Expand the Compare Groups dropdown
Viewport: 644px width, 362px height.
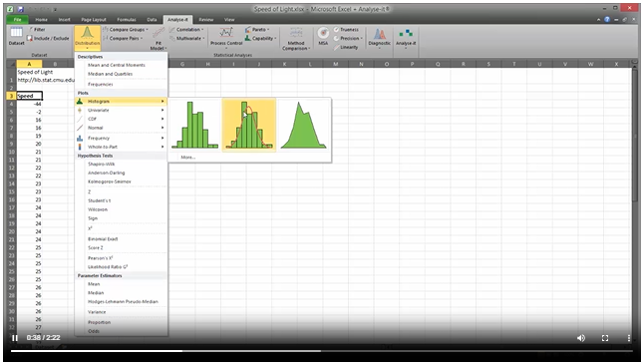coord(126,30)
